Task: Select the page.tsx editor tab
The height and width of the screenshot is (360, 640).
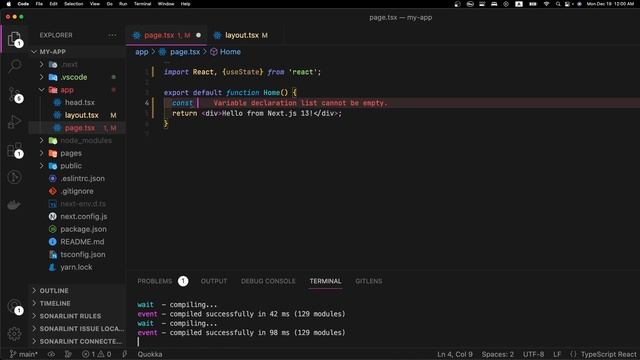Action: [167, 36]
